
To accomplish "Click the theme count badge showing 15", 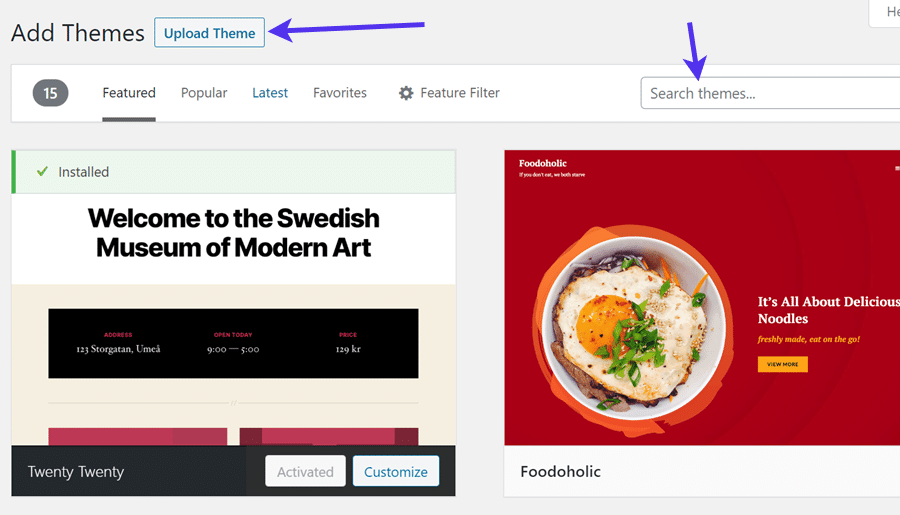I will pos(50,93).
